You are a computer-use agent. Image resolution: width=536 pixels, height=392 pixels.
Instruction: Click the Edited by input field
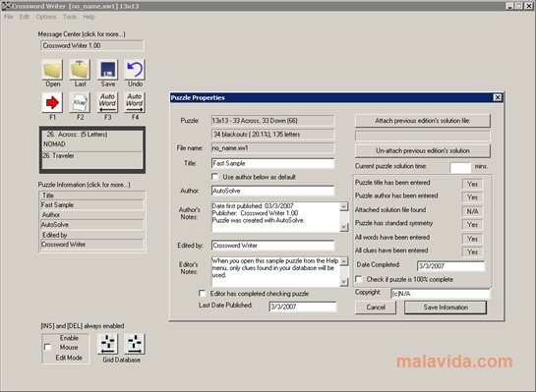[272, 246]
